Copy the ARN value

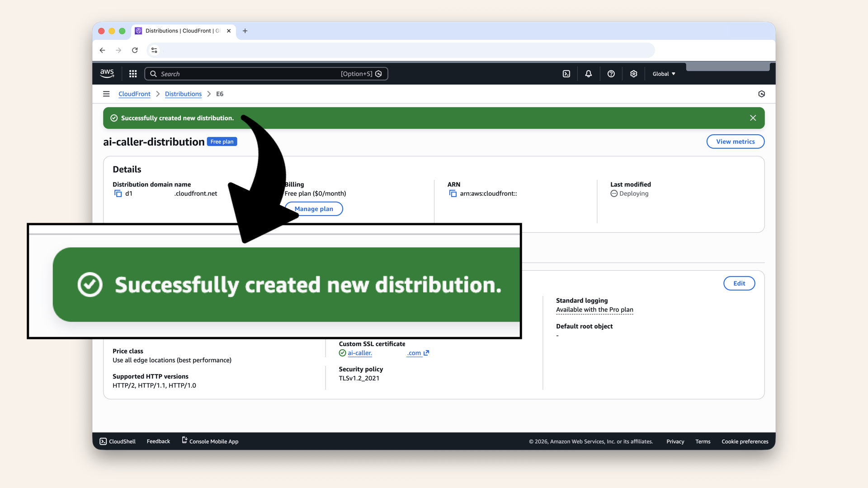click(x=453, y=193)
